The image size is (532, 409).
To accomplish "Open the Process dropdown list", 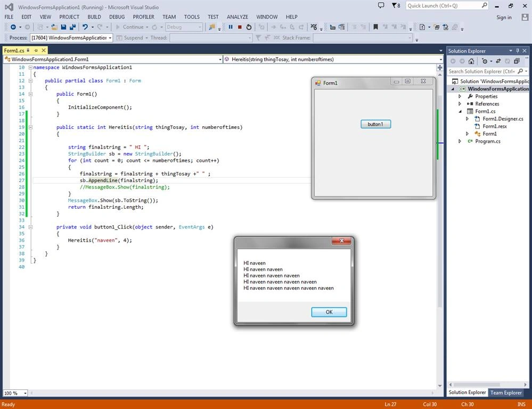I will click(110, 38).
